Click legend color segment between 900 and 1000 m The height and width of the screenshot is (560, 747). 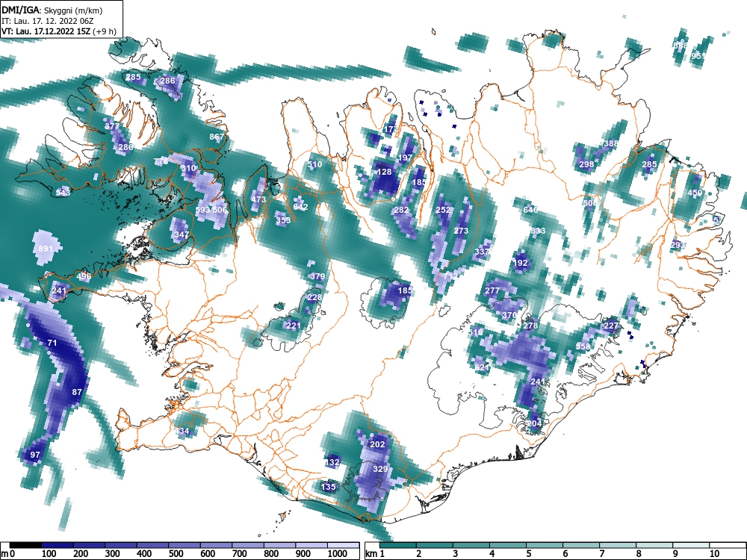click(x=311, y=545)
